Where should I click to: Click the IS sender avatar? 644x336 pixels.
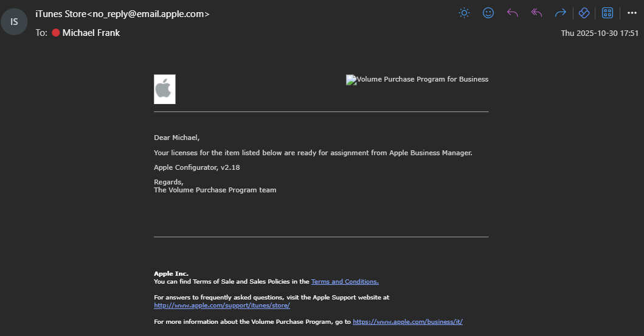(14, 22)
